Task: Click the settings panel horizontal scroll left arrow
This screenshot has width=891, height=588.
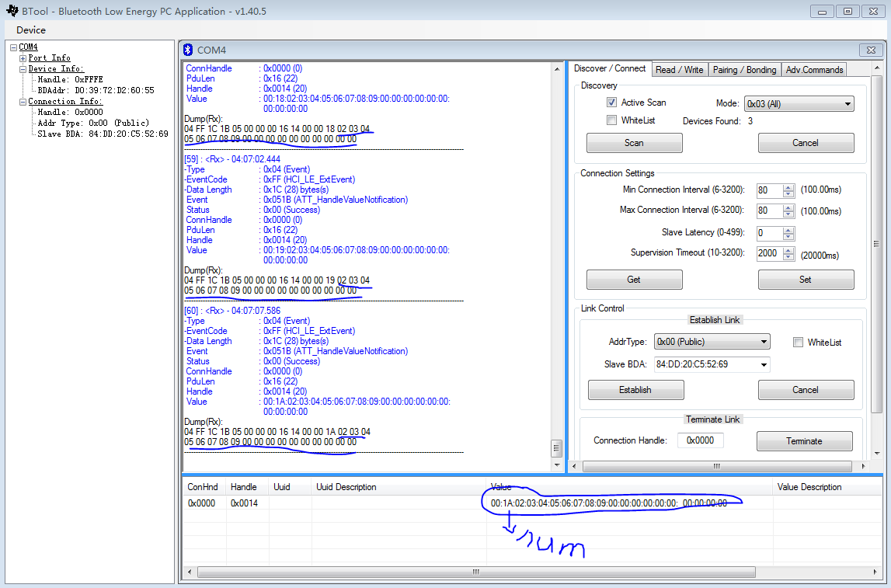Action: pos(575,466)
